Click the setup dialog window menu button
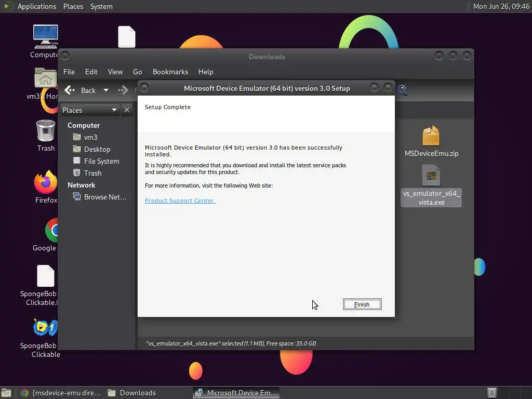The height and width of the screenshot is (399, 532). (x=144, y=88)
